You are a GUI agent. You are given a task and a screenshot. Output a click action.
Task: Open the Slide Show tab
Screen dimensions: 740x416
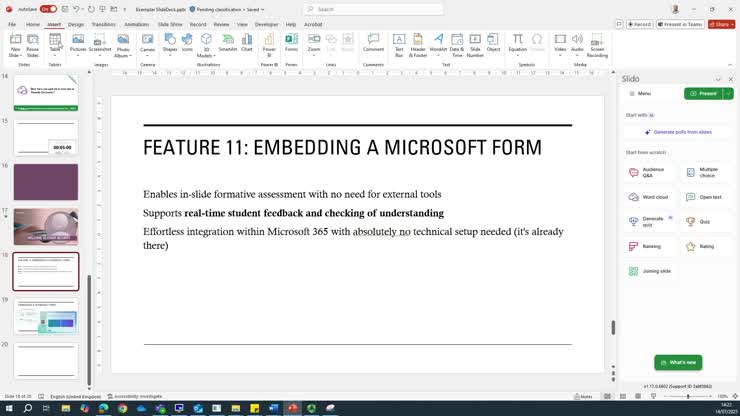(170, 24)
